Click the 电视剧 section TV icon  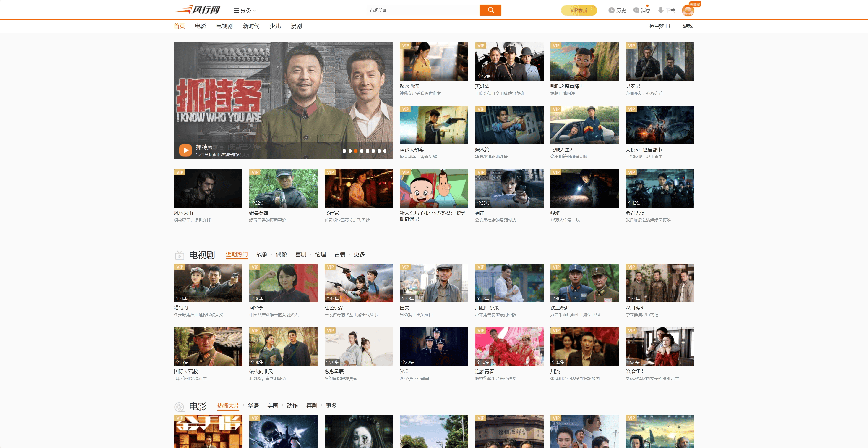pos(180,255)
